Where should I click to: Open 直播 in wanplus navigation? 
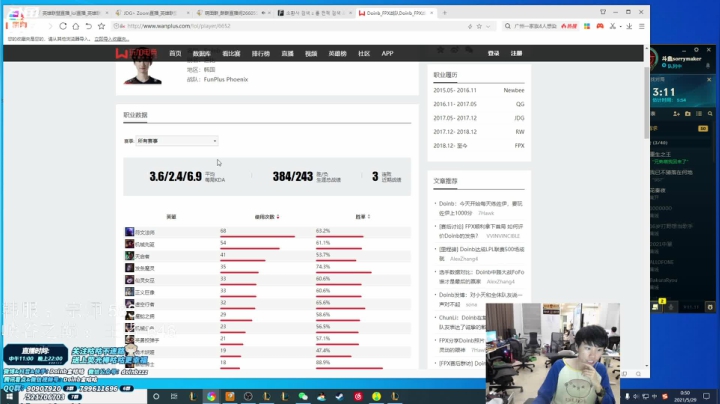287,53
